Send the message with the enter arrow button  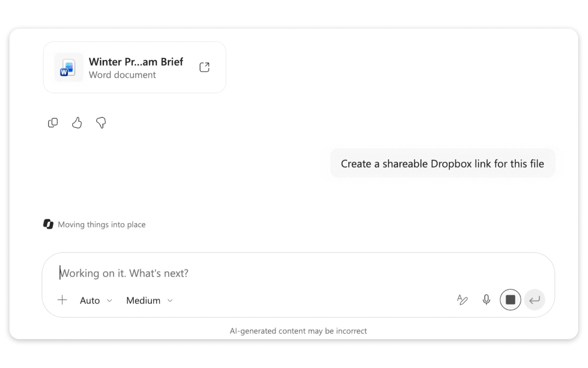click(x=534, y=300)
